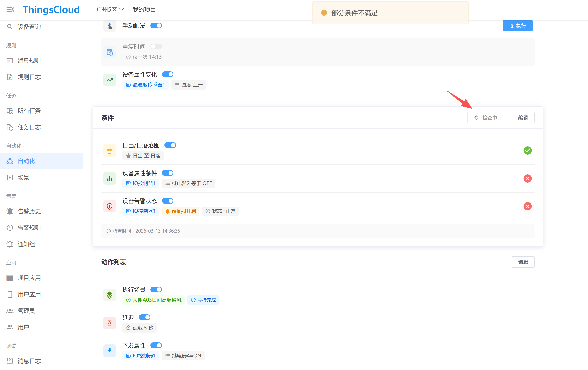This screenshot has width=588, height=370.
Task: Open the 温湿度传感器1 device tag
Action: click(145, 85)
